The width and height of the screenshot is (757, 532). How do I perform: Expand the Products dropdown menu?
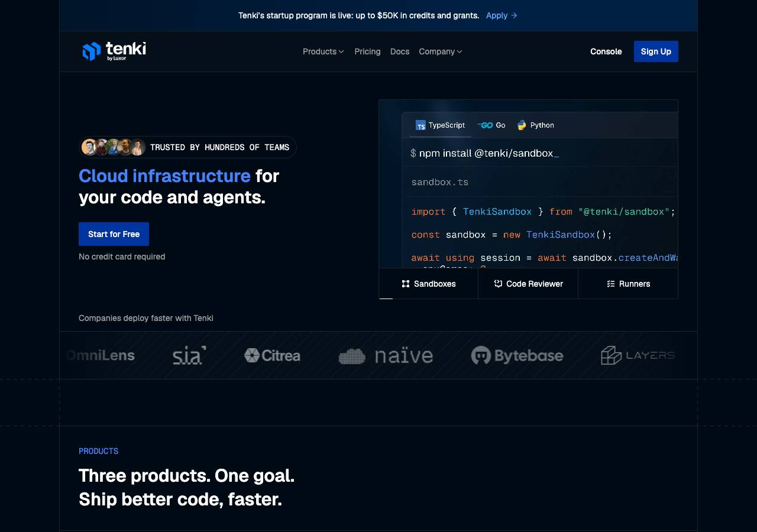coord(323,51)
